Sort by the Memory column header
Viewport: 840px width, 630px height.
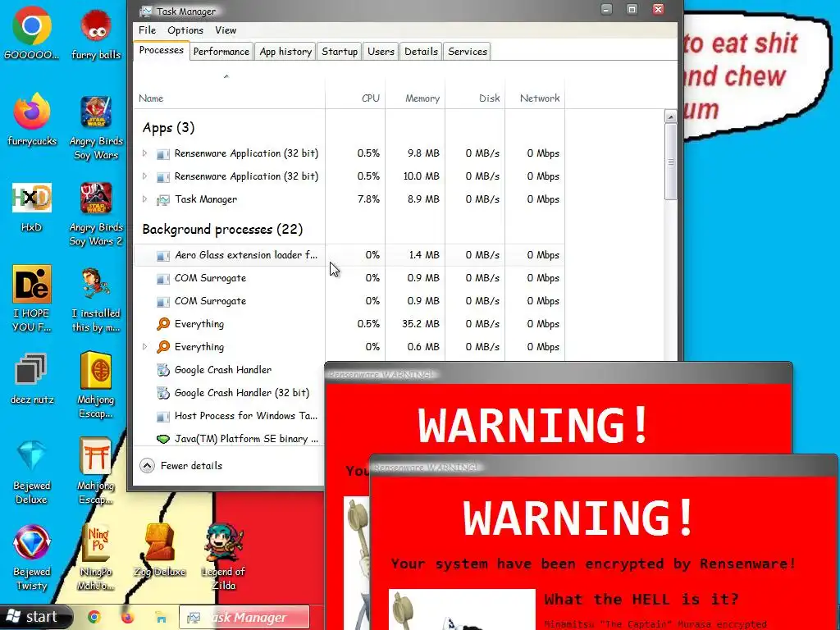coord(415,98)
